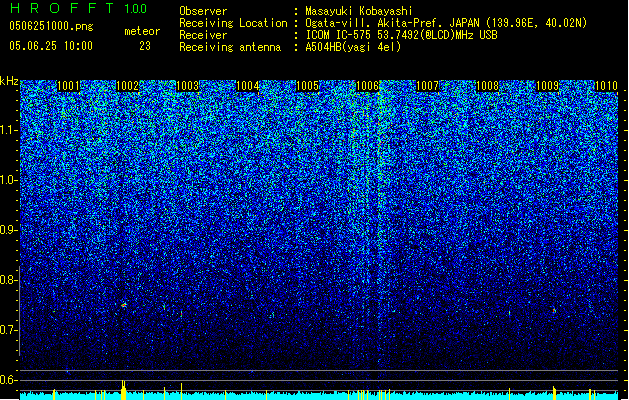
Task: Click time marker 1010
Action: tap(606, 86)
